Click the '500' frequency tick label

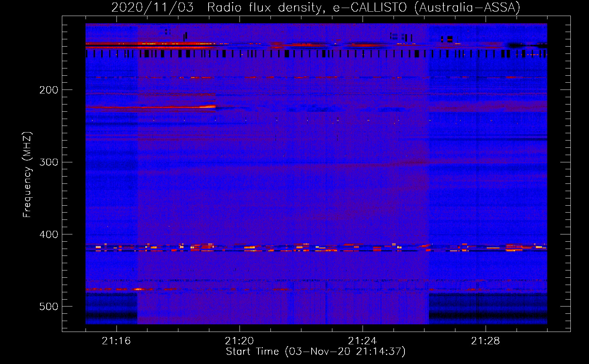coord(49,306)
